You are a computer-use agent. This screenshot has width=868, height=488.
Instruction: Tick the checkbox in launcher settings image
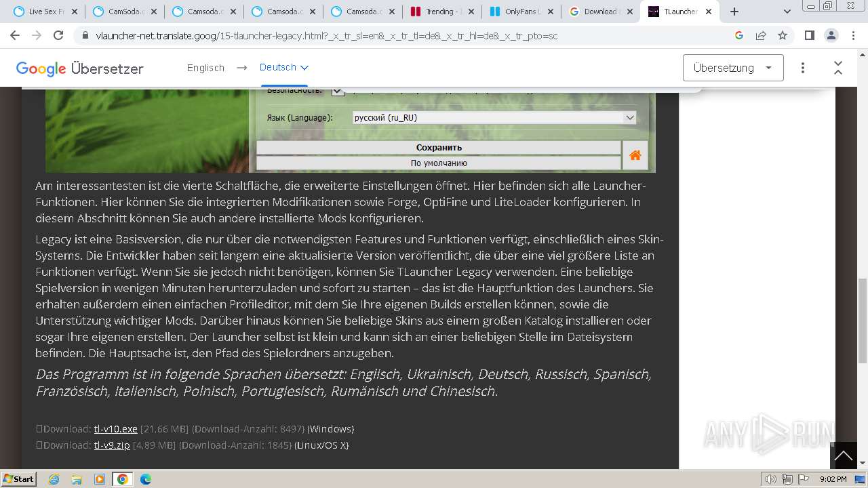338,90
